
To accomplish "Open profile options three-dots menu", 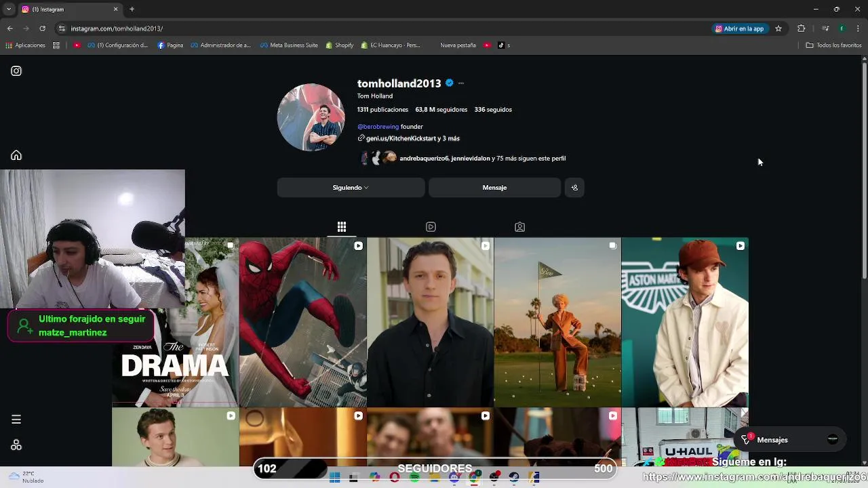I will click(x=461, y=83).
